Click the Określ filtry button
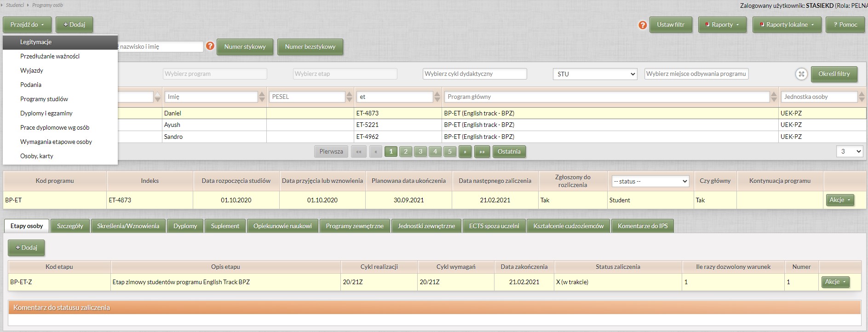This screenshot has height=332, width=868. [834, 74]
